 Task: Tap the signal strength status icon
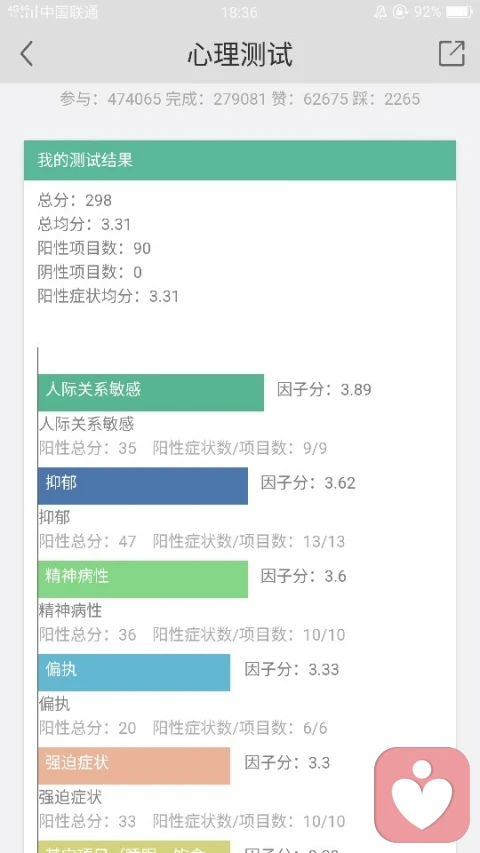click(22, 12)
